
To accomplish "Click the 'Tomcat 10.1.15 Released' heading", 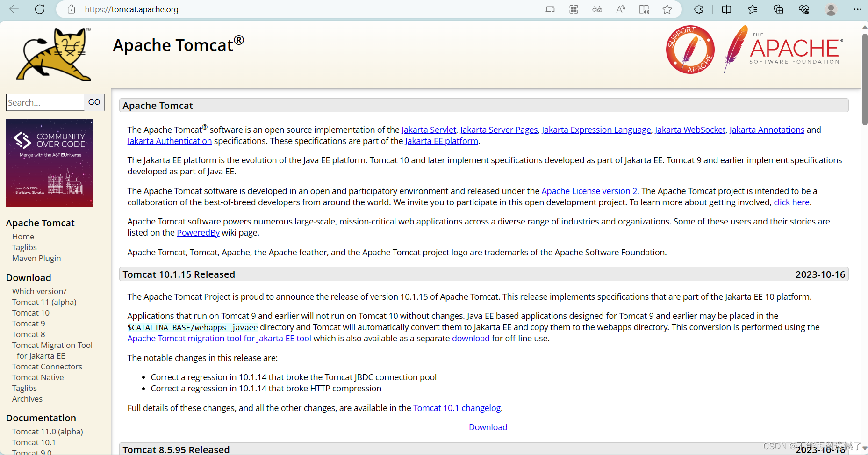I will coord(179,274).
